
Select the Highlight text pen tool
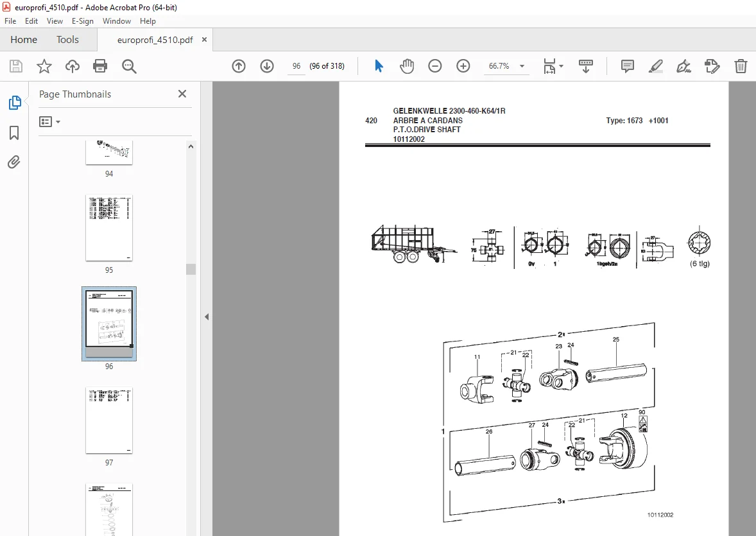(x=656, y=66)
